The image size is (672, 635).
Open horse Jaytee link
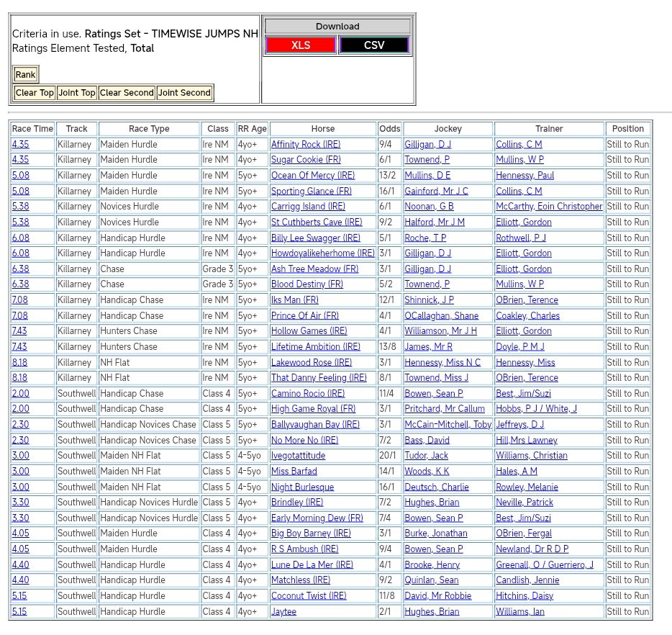coord(283,612)
